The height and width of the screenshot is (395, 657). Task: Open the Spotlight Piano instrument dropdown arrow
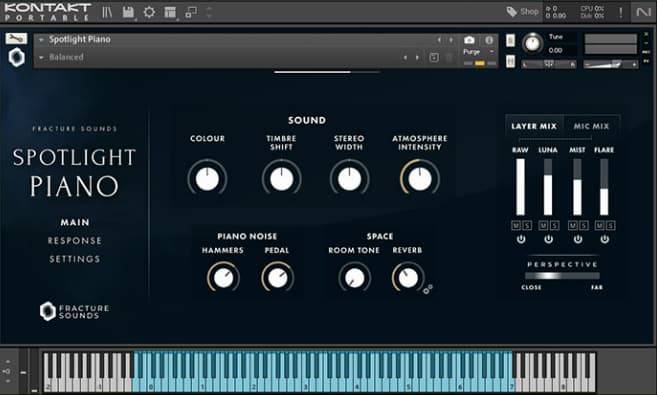click(x=41, y=40)
